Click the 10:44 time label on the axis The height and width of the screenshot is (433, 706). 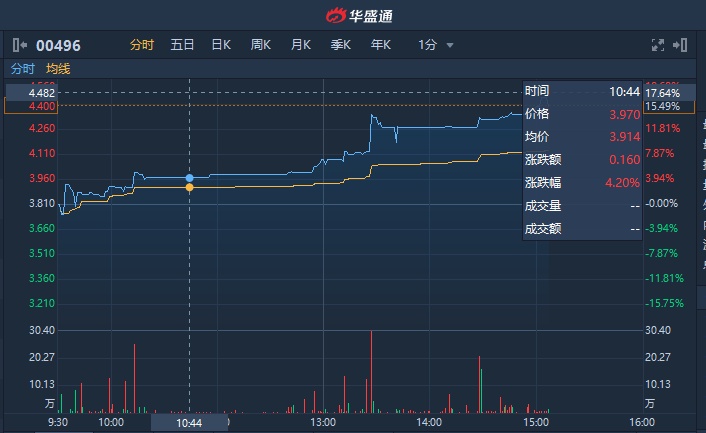(x=189, y=423)
